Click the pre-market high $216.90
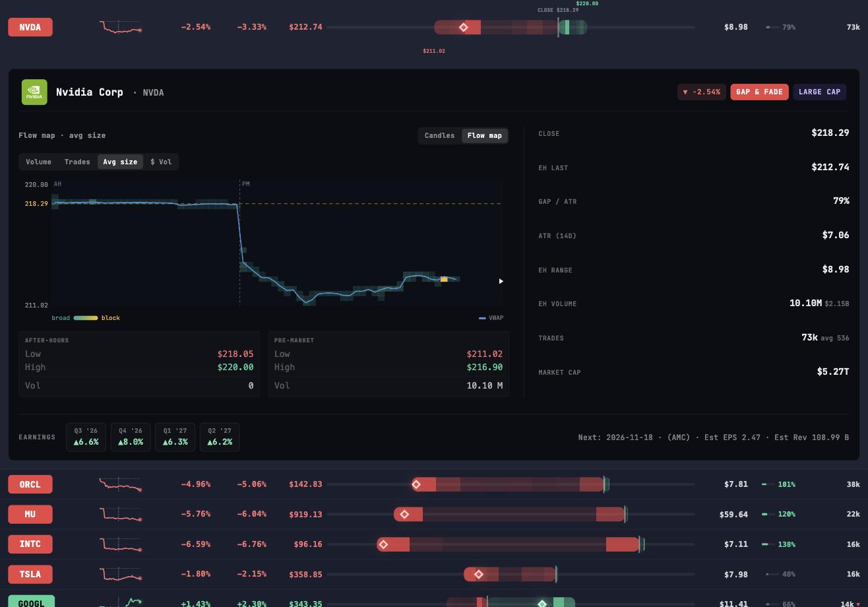The image size is (868, 607). [x=485, y=367]
